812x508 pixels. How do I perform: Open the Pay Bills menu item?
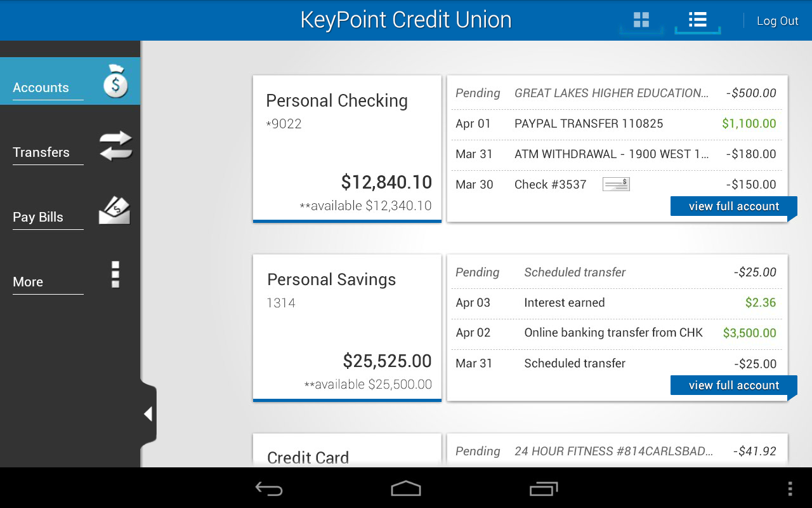[x=38, y=217]
